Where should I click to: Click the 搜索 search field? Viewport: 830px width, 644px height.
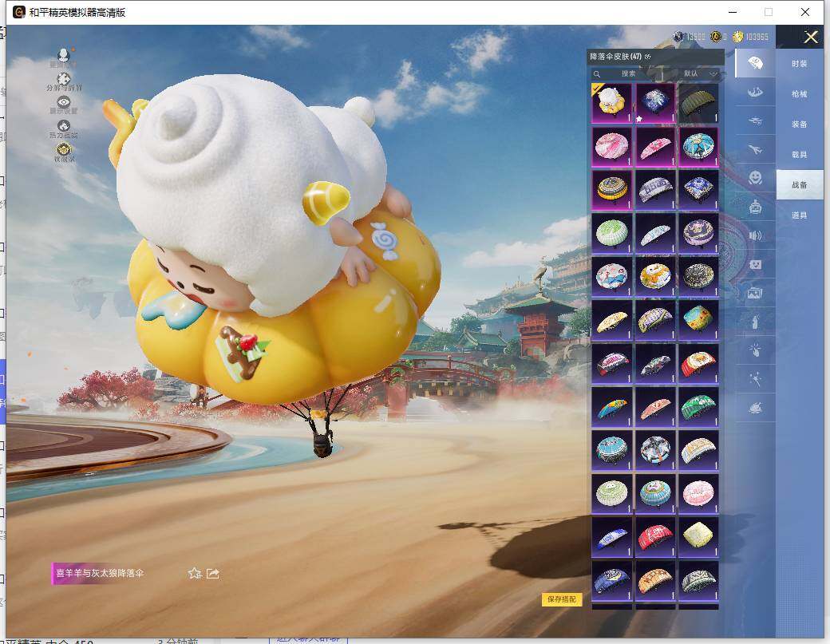(x=630, y=73)
